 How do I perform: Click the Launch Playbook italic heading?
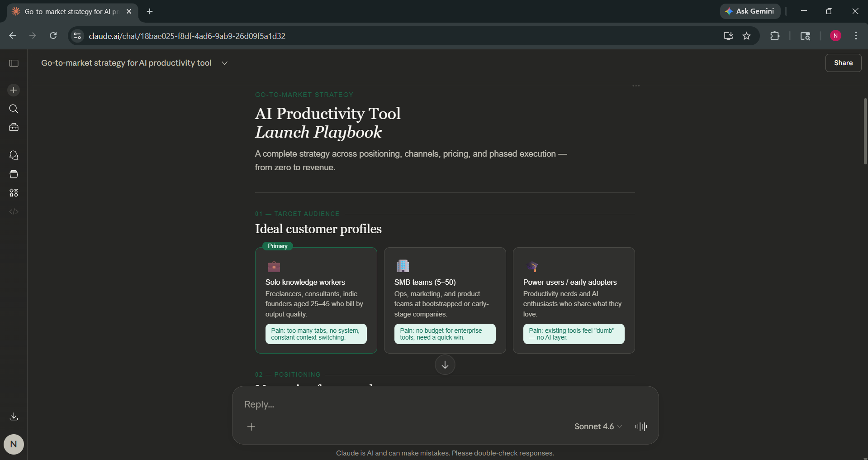coord(318,132)
